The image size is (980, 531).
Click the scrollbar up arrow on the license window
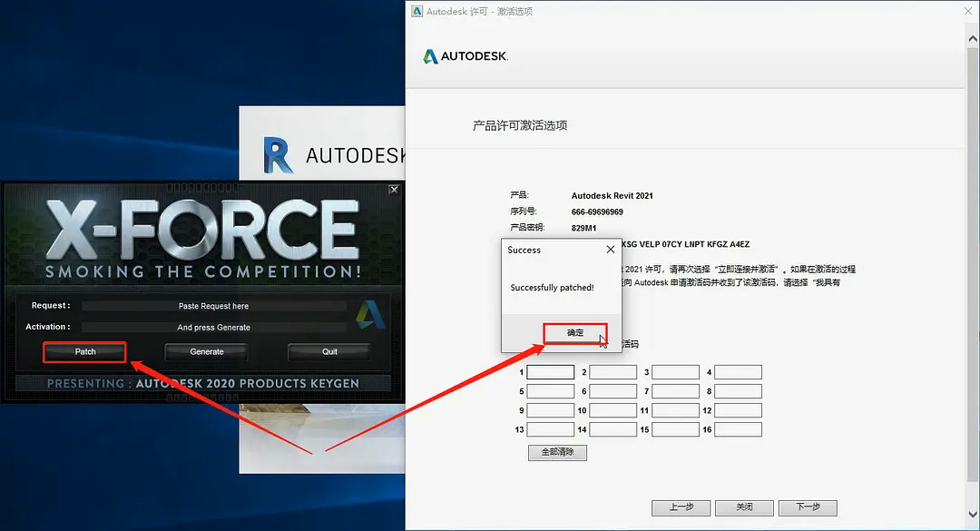[x=973, y=38]
